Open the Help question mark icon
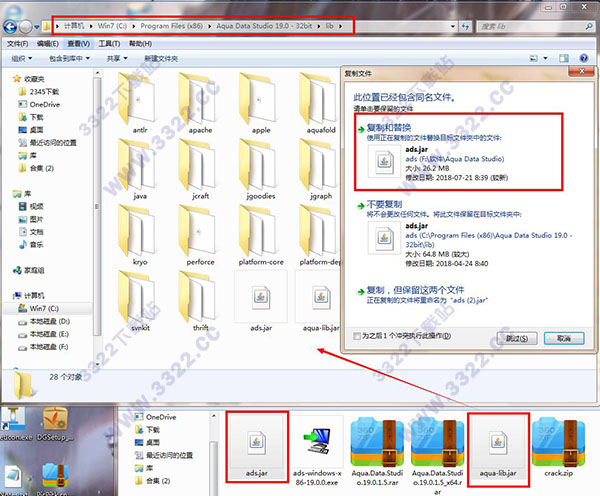 click(x=584, y=58)
